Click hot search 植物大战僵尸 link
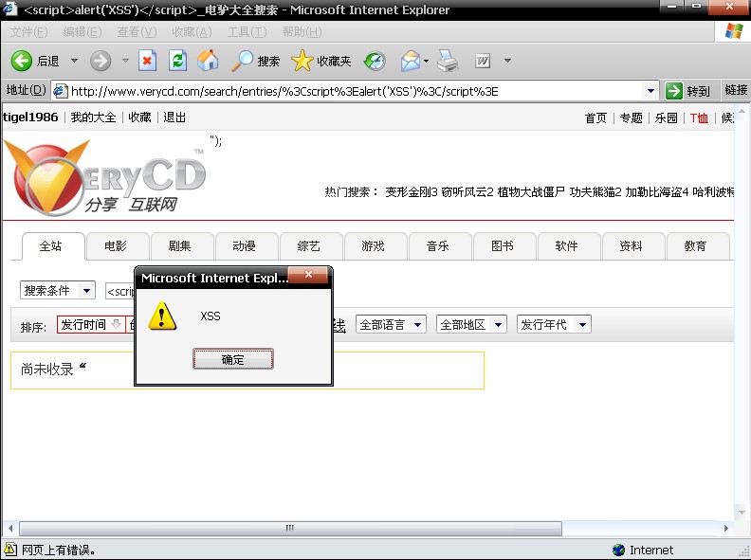Image resolution: width=751 pixels, height=560 pixels. 531,192
